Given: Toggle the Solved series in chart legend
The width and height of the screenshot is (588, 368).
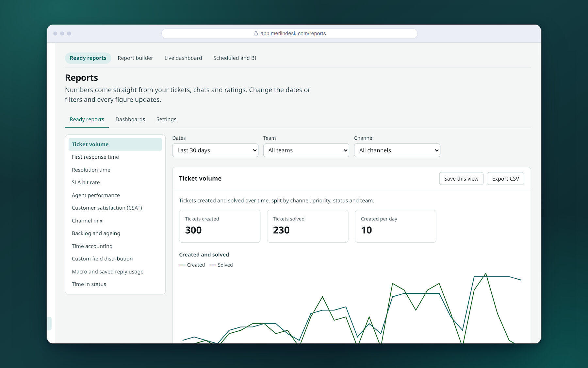Looking at the screenshot, I should [x=221, y=265].
